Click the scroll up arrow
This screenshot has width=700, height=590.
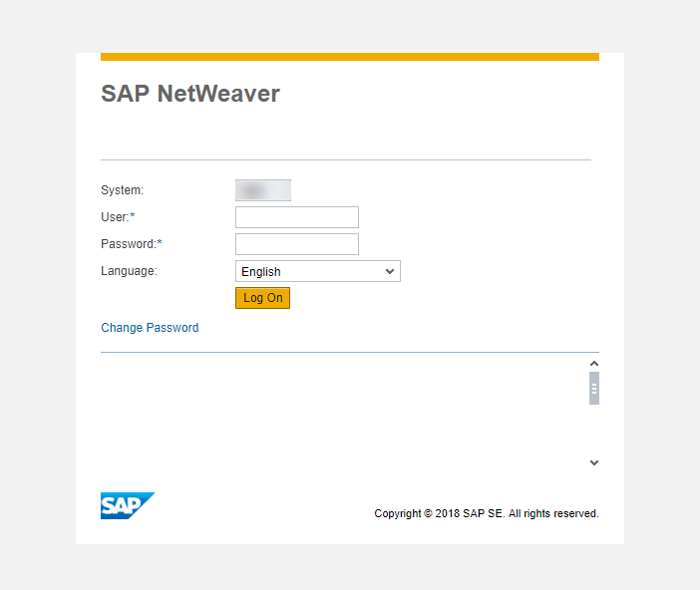tap(593, 364)
